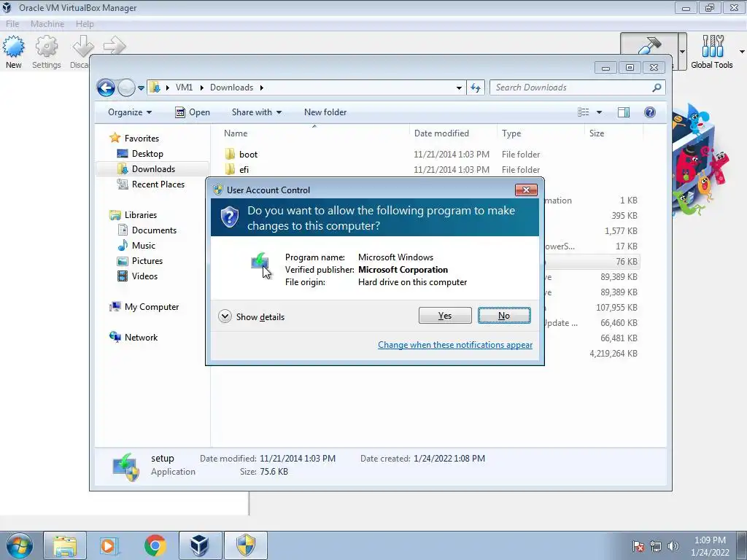Switch to VirtualBox from the taskbar

[200, 545]
